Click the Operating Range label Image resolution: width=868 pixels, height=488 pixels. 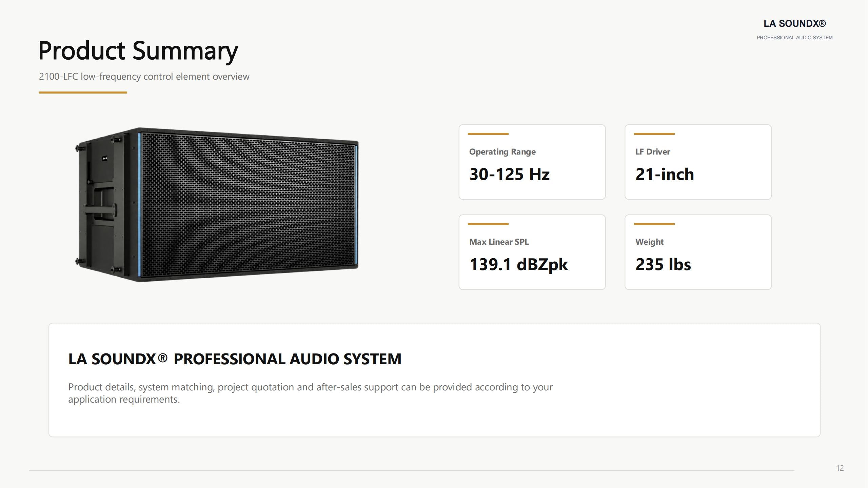click(x=502, y=152)
